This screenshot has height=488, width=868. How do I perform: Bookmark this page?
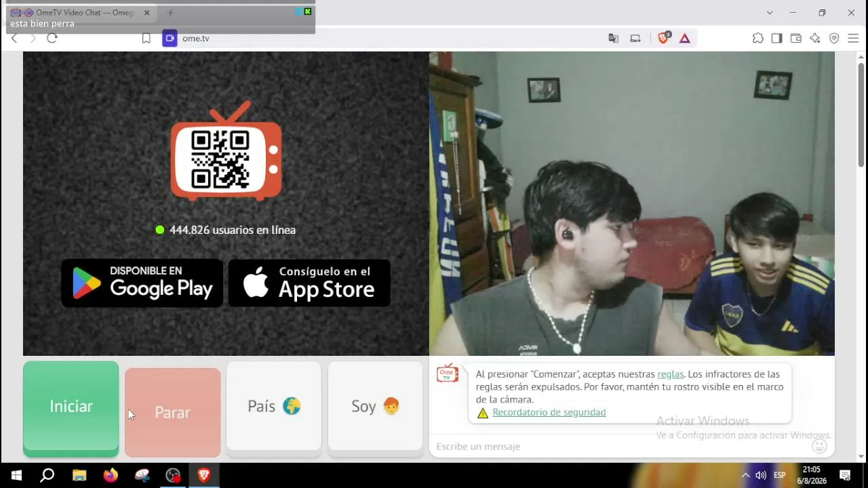coord(146,39)
